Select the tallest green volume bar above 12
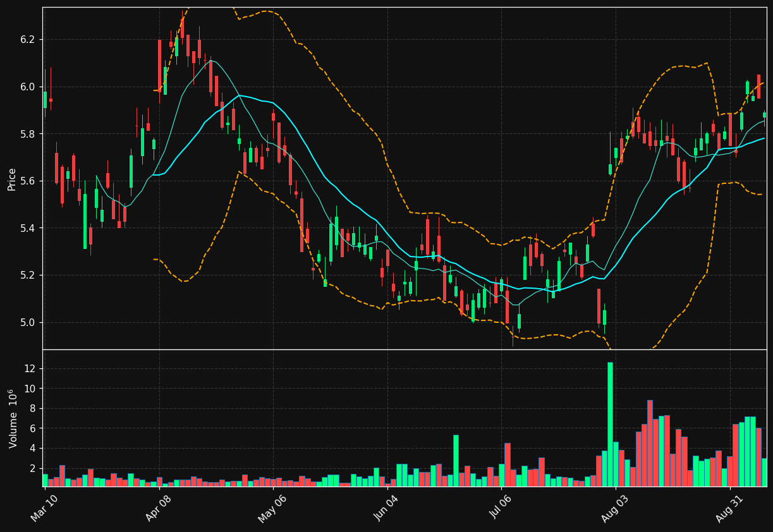 point(610,424)
